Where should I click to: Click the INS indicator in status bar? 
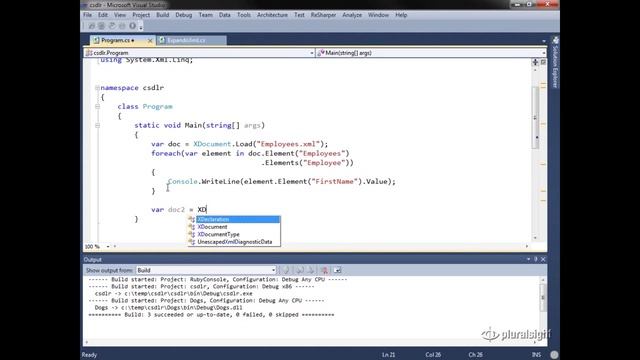point(536,355)
